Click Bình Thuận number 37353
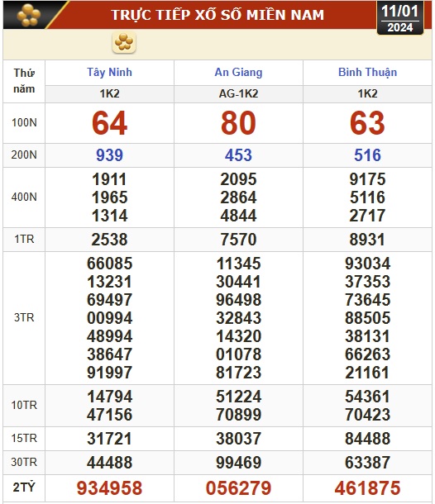Image resolution: width=435 pixels, height=504 pixels. (367, 282)
